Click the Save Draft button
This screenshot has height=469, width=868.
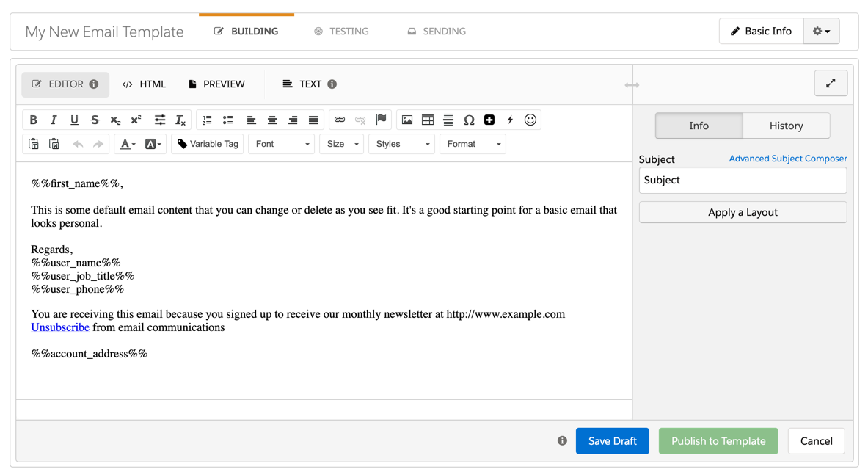pos(612,441)
